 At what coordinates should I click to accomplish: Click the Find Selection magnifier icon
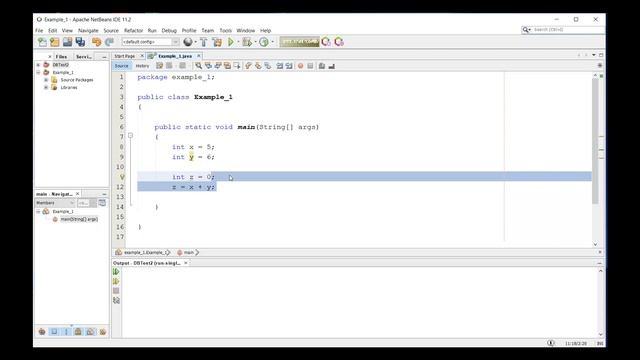(x=198, y=66)
